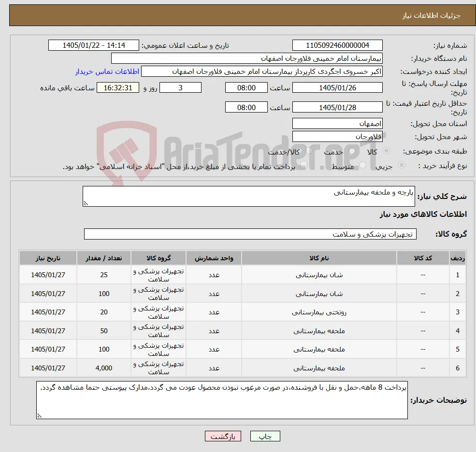Click the price validity hour field 08:00
Image resolution: width=476 pixels, height=452 pixels.
(246, 107)
